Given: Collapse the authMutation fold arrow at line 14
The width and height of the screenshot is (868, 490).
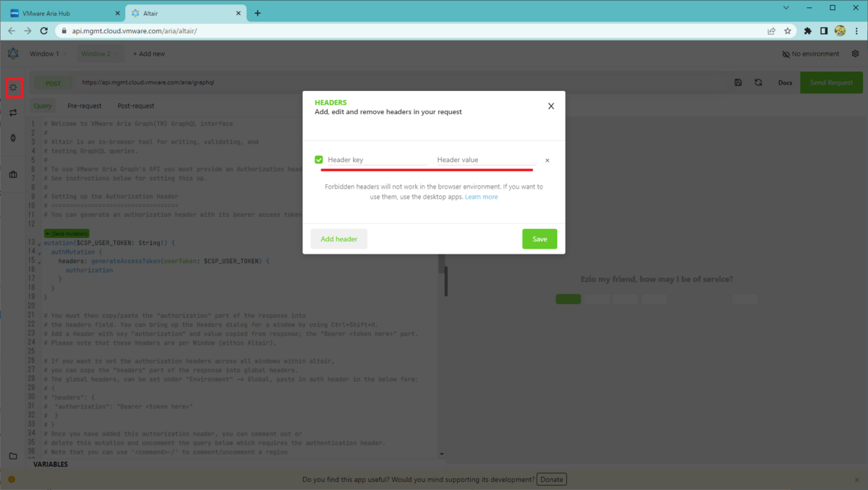Looking at the screenshot, I should click(38, 253).
